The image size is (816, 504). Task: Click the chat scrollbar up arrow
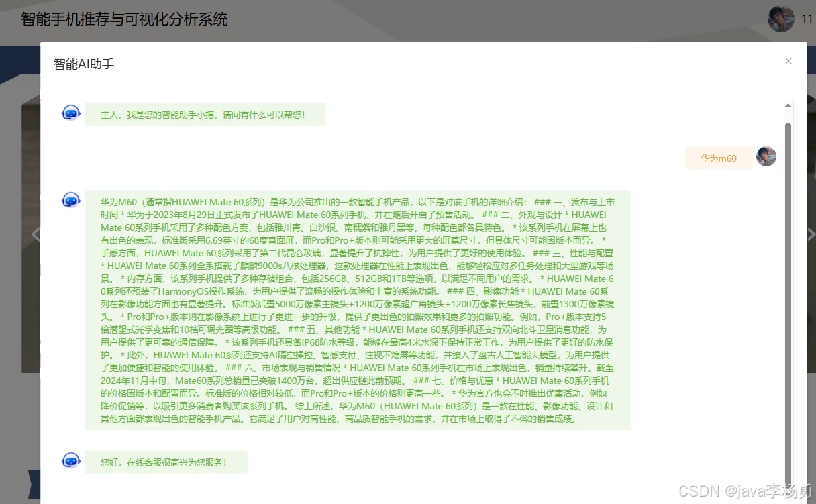click(788, 105)
